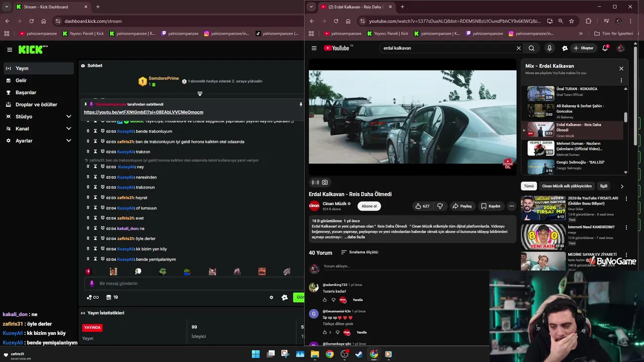This screenshot has width=644, height=362.
Task: Open the pinned youtu.be link in chat
Action: [143, 112]
